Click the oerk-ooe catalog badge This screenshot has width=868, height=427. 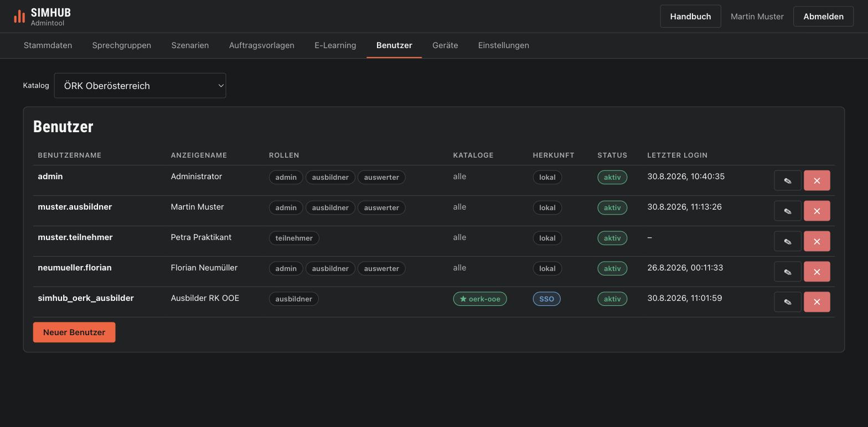480,299
